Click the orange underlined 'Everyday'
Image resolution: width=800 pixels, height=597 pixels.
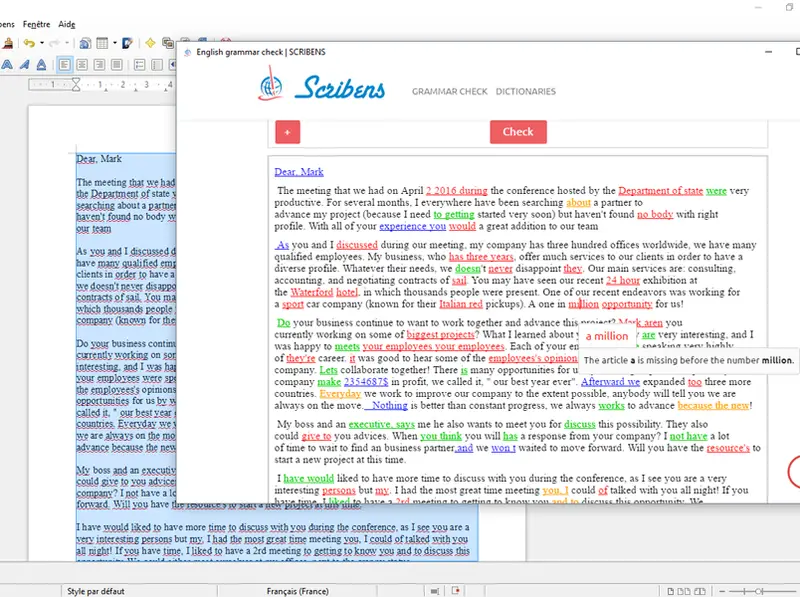[340, 394]
